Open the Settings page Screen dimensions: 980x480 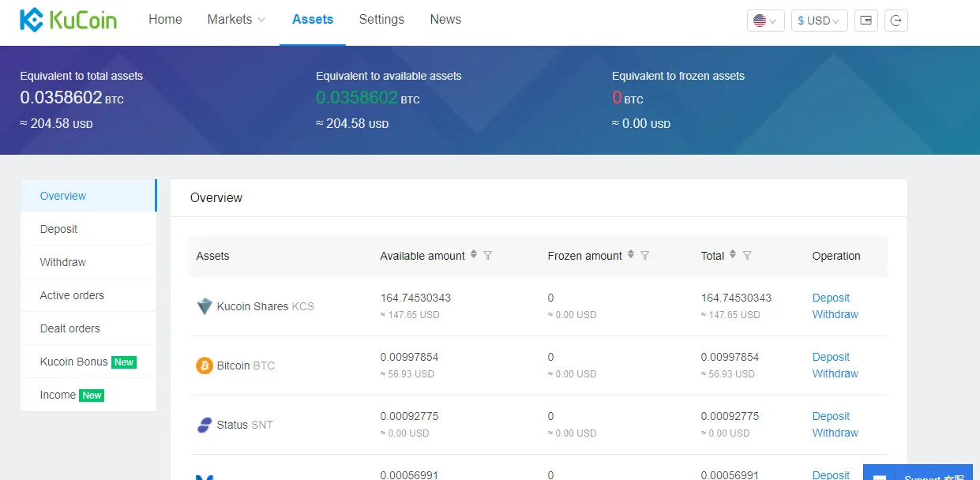coord(381,19)
